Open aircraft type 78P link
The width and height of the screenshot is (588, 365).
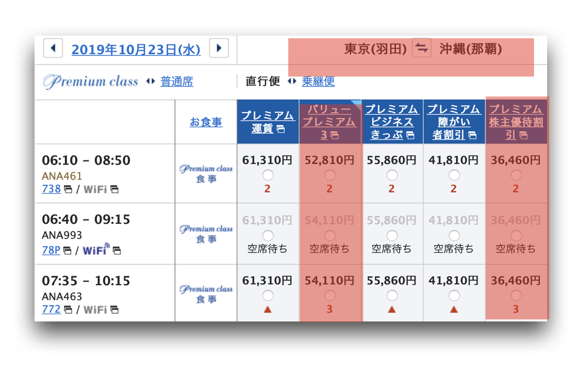pyautogui.click(x=51, y=250)
